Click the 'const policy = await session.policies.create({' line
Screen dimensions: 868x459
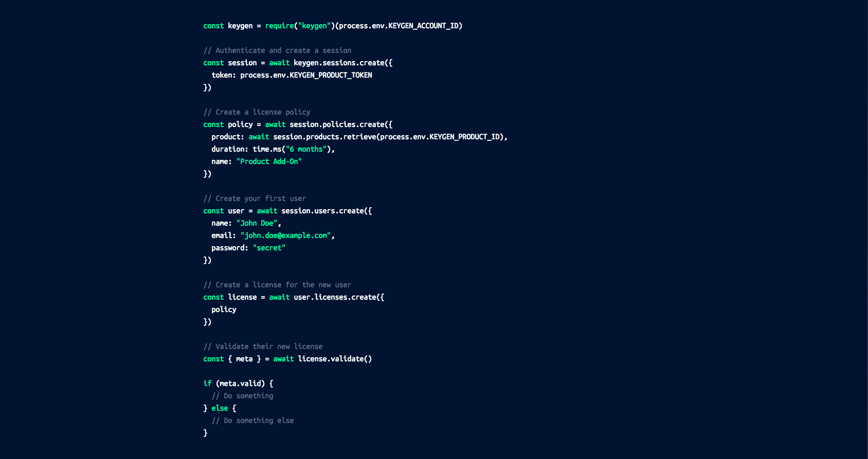pos(298,124)
